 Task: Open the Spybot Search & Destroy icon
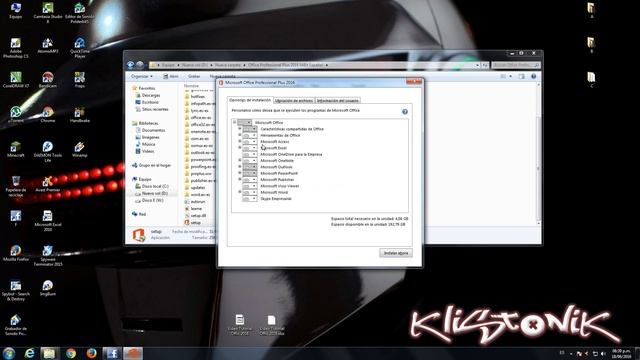point(16,290)
